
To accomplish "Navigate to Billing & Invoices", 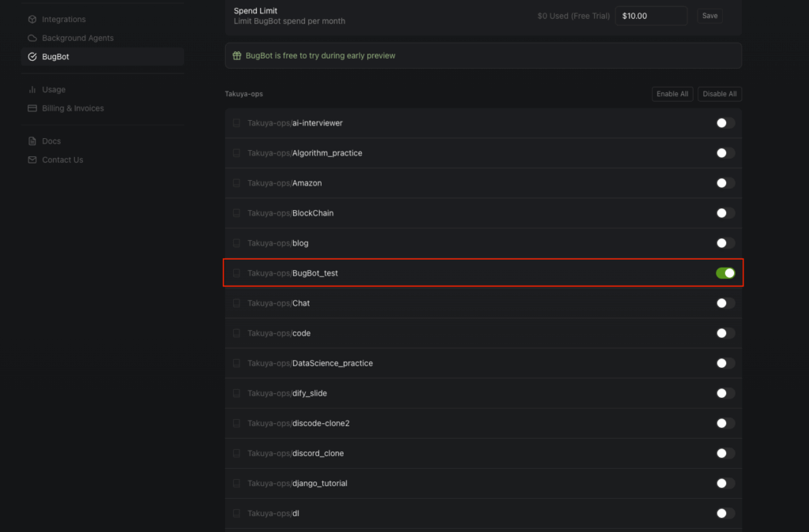I will click(103, 108).
